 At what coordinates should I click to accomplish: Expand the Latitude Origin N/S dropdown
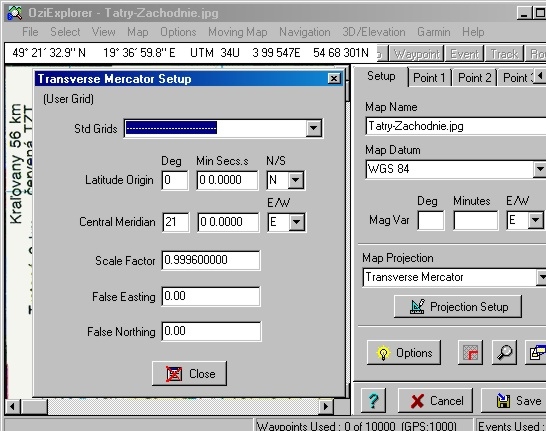tap(296, 180)
